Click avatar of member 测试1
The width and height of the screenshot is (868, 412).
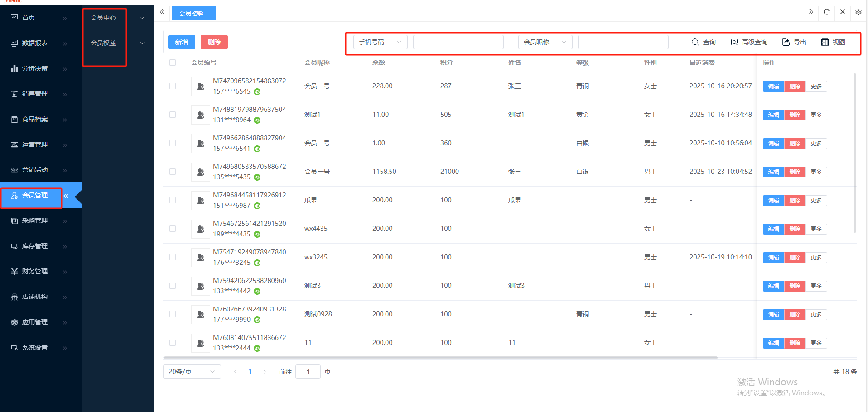[x=200, y=115]
